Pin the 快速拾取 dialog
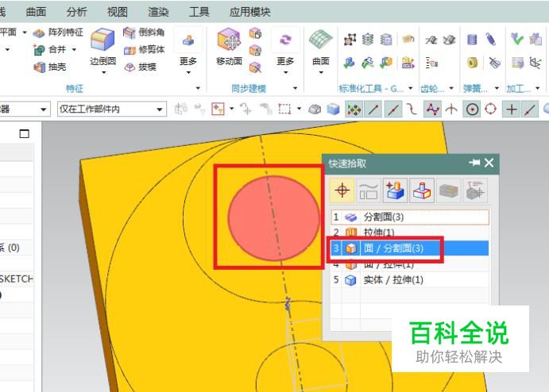 click(474, 163)
